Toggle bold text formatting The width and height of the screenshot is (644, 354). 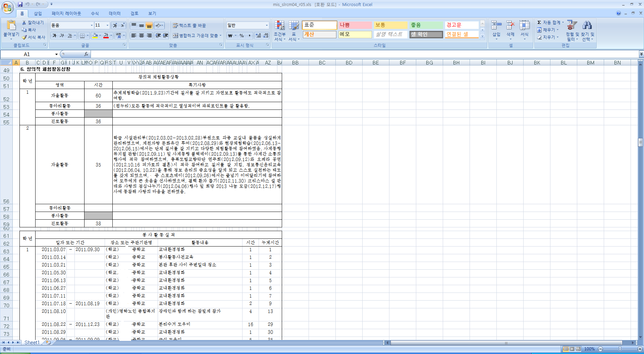pyautogui.click(x=54, y=36)
